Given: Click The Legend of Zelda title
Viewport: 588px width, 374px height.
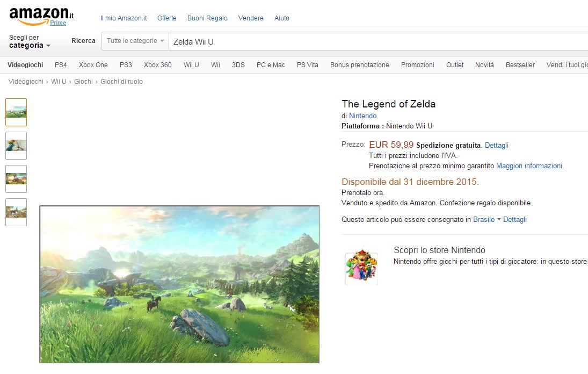Looking at the screenshot, I should 388,104.
